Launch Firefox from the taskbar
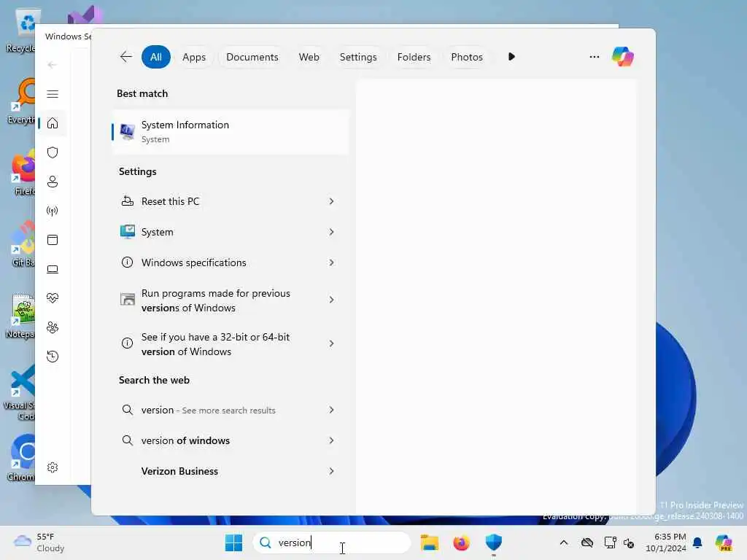This screenshot has height=560, width=747. 461,542
